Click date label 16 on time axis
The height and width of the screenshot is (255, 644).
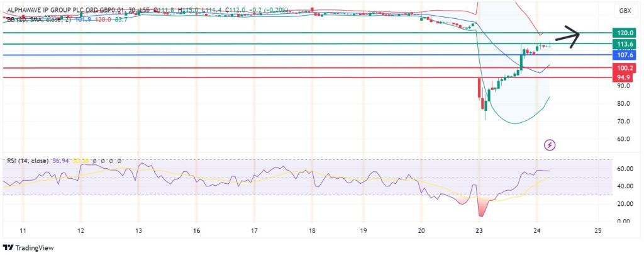pos(196,230)
